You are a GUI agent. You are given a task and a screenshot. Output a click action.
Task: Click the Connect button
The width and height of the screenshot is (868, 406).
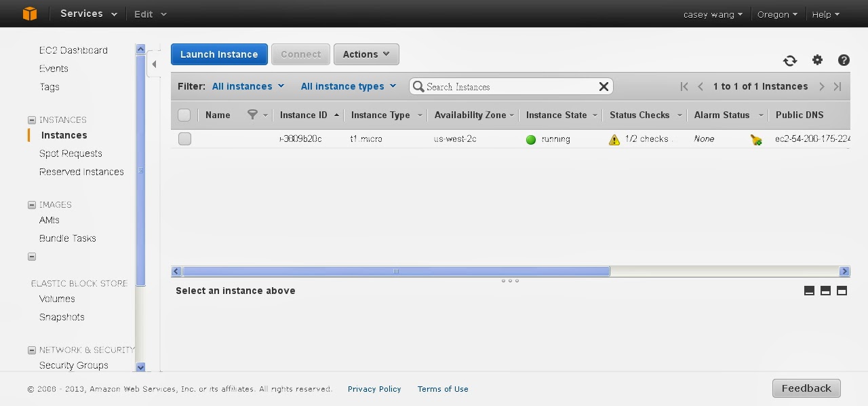pos(301,54)
